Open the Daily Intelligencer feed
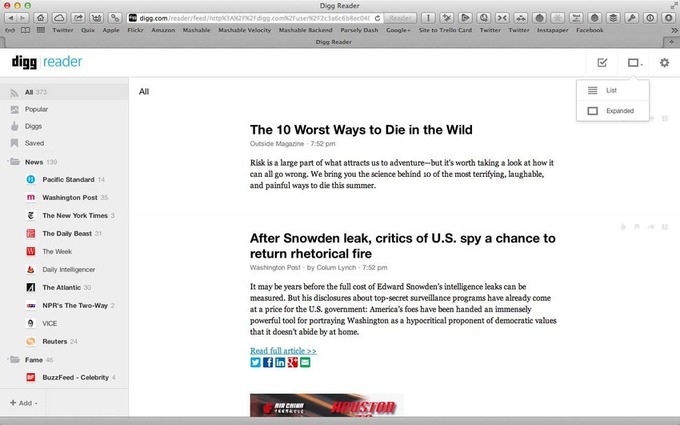680x425 pixels. (69, 269)
